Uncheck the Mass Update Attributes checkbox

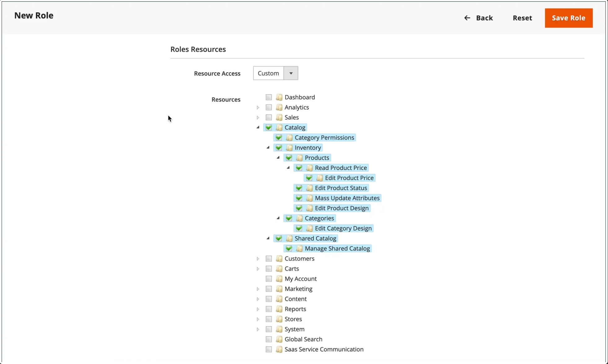click(x=299, y=198)
